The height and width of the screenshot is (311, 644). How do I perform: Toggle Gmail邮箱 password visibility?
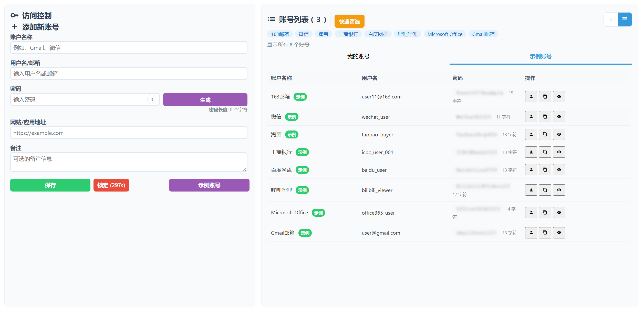pyautogui.click(x=559, y=233)
